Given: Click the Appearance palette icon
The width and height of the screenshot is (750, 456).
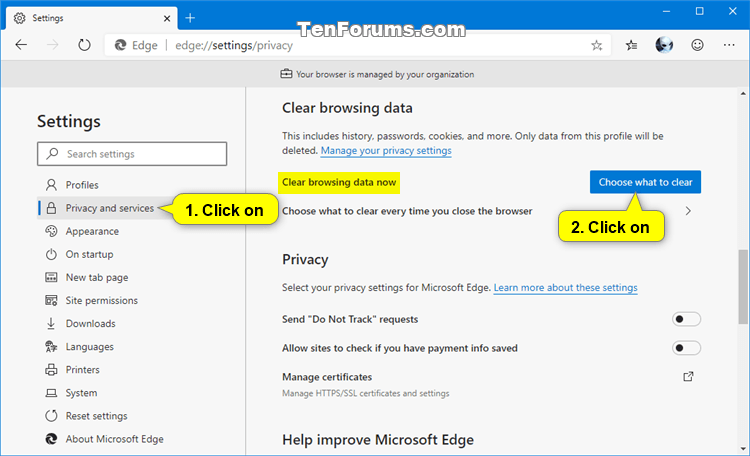Looking at the screenshot, I should [51, 231].
